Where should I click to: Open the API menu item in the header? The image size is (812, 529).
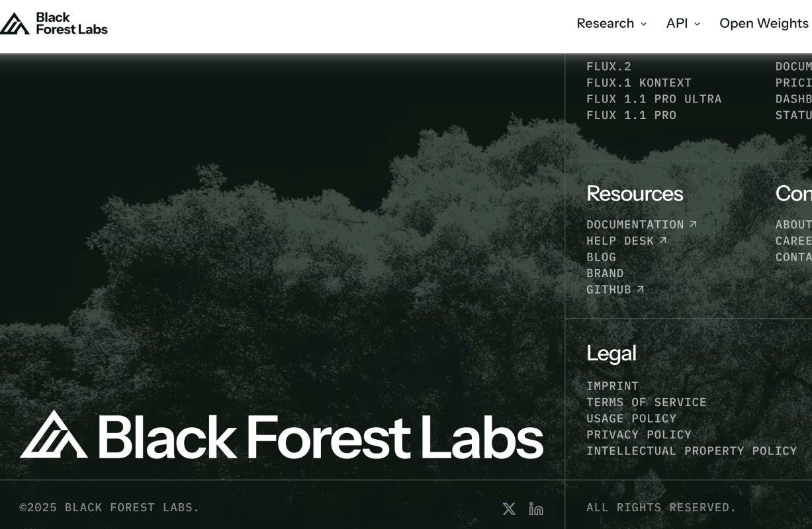point(678,23)
